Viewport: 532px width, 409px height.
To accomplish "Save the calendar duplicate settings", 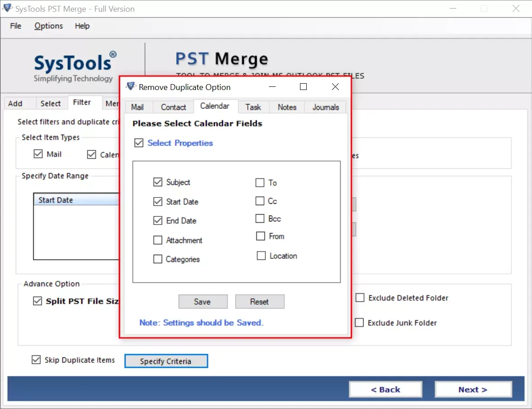I will [x=203, y=301].
